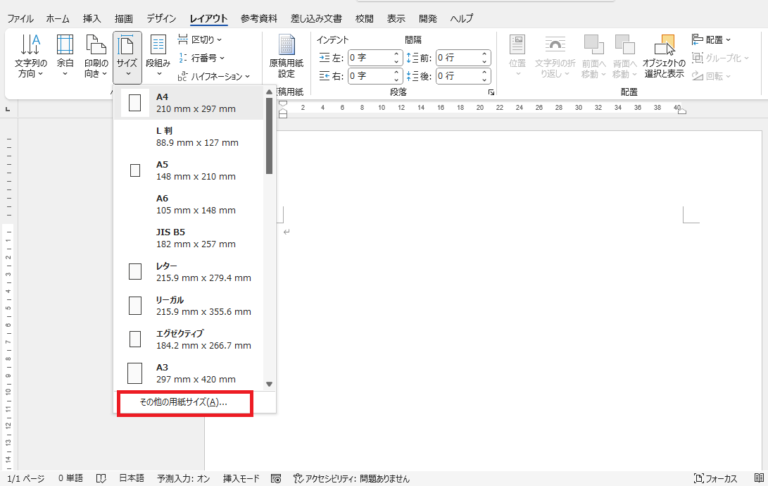Decrease right indent with stepper down arrow
Screen dimensions: 768x486
397,80
